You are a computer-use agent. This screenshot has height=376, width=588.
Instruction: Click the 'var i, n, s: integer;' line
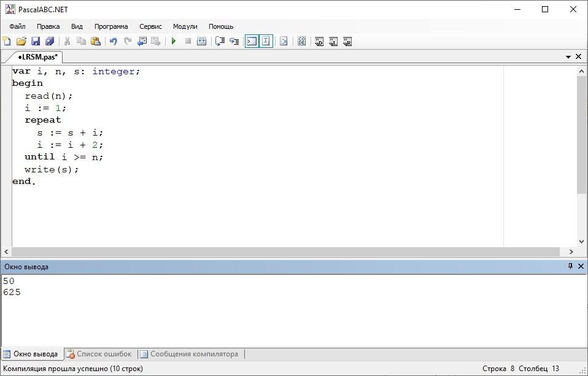pos(76,71)
